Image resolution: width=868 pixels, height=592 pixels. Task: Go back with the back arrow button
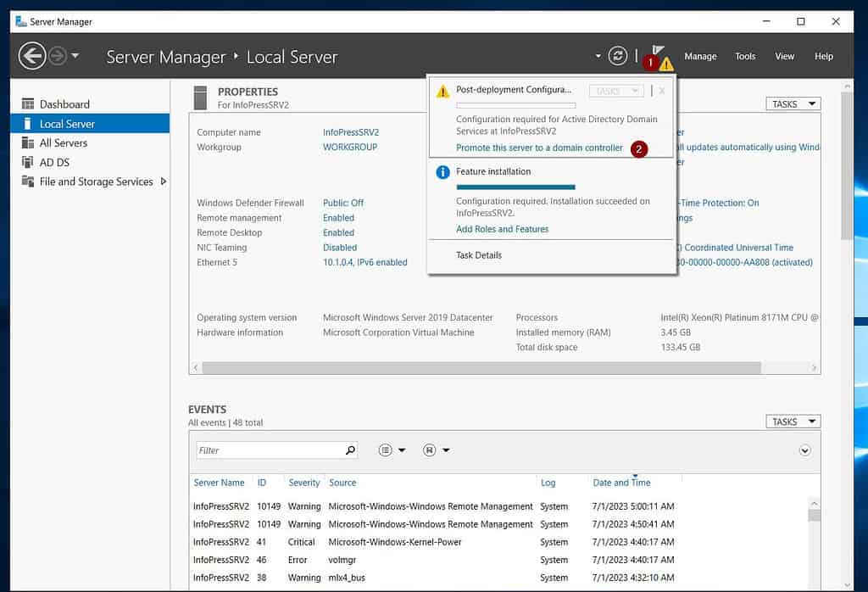pyautogui.click(x=32, y=56)
